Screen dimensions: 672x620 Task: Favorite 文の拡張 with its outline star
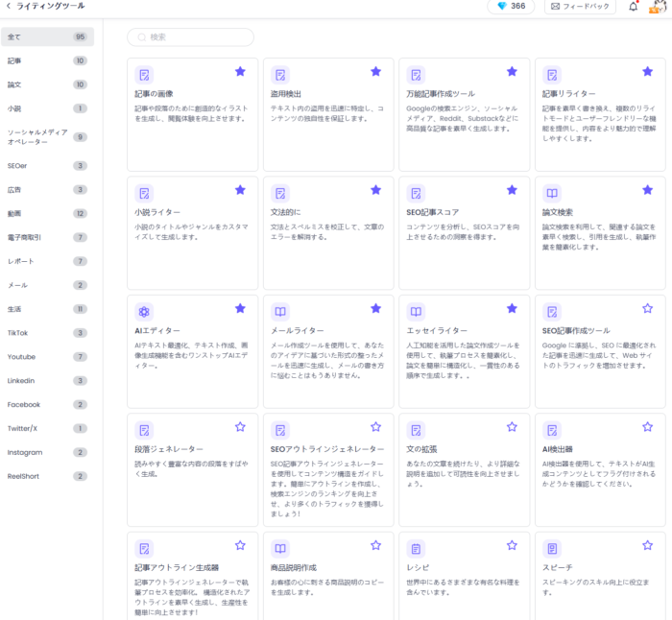click(x=512, y=427)
